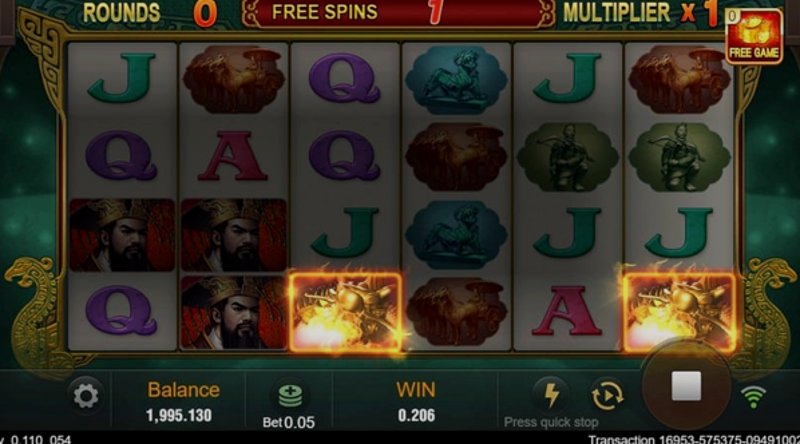Select the flaming dragon symbol on sixth reel
The width and height of the screenshot is (800, 444).
680,312
